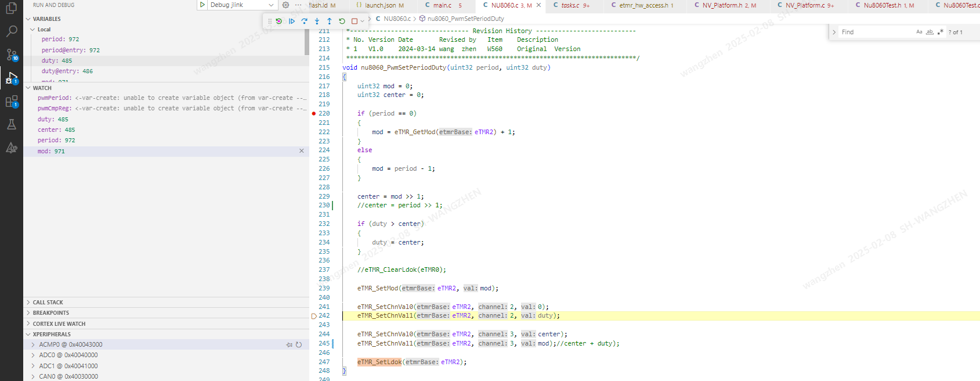Image resolution: width=980 pixels, height=381 pixels.
Task: Switch to the main.c editor tab
Action: [442, 5]
